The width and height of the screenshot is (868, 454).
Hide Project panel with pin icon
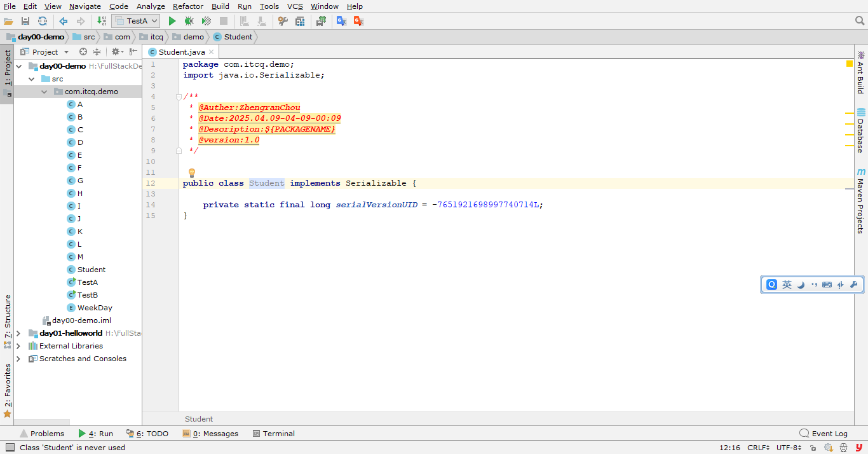coord(134,52)
